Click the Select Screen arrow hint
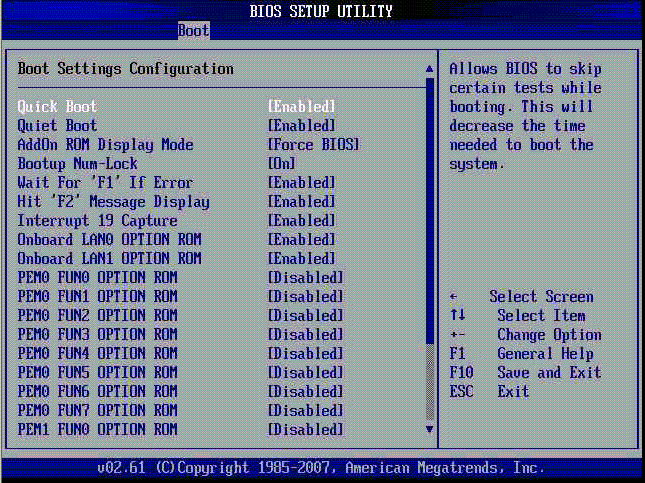 click(453, 296)
